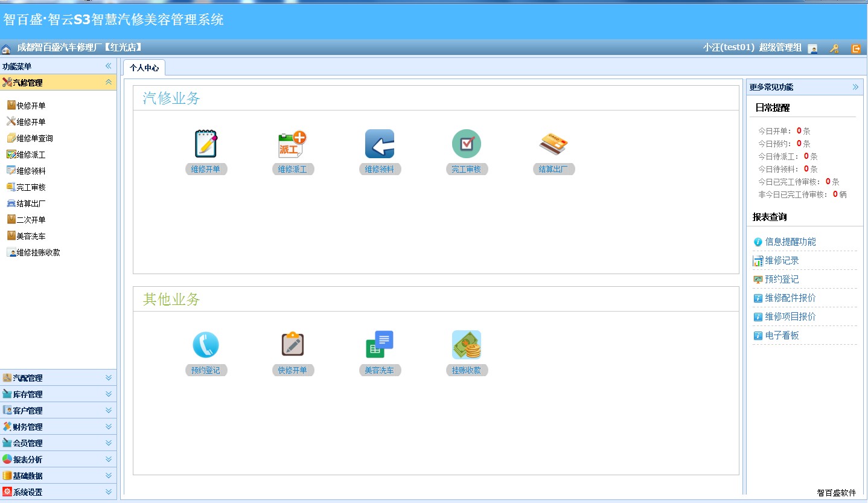
Task: Open the 电子看板 report link
Action: point(782,336)
